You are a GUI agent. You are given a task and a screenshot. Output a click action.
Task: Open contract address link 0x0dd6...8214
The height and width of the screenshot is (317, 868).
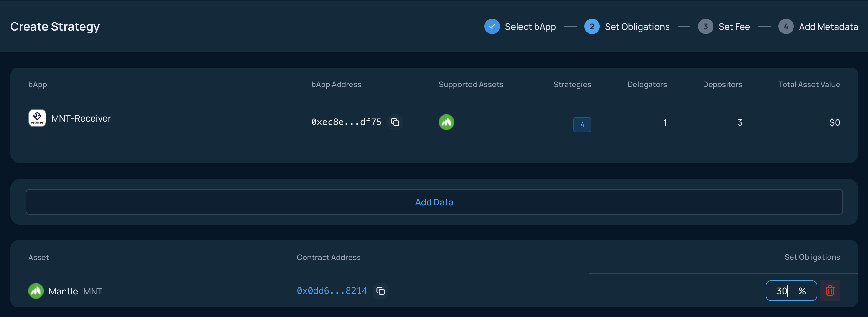332,291
